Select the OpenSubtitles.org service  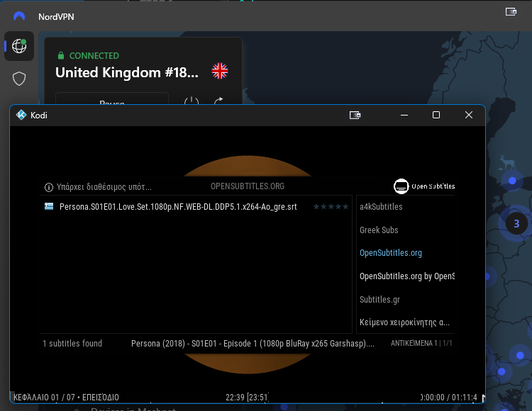(x=391, y=253)
